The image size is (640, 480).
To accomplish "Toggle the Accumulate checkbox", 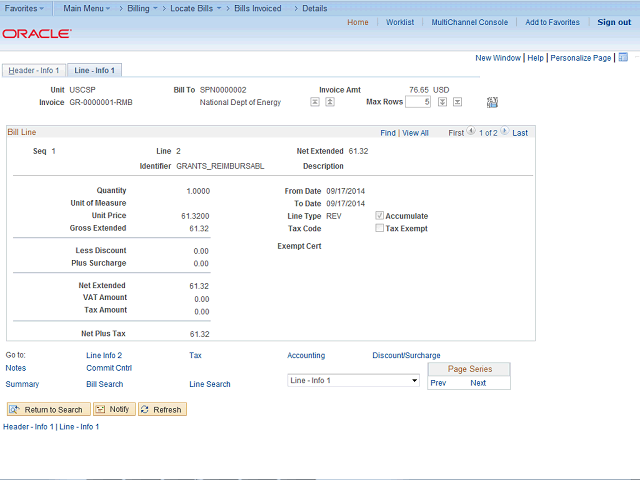I will coord(379,216).
